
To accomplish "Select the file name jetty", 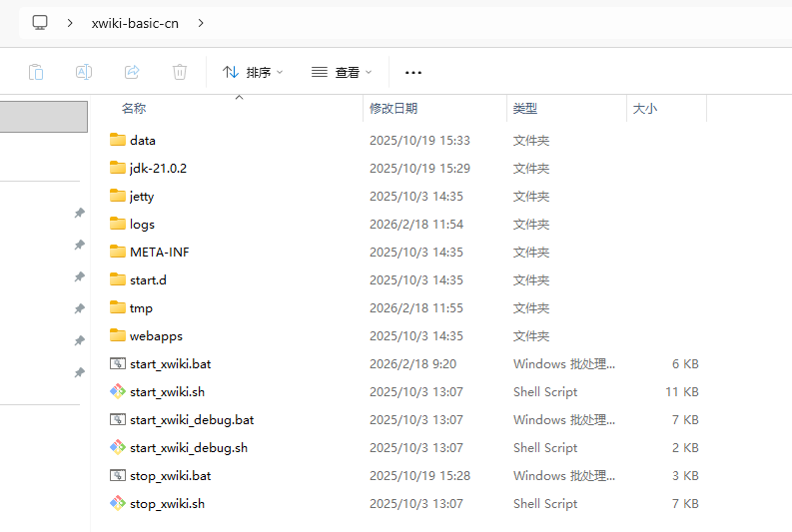I will [x=142, y=197].
